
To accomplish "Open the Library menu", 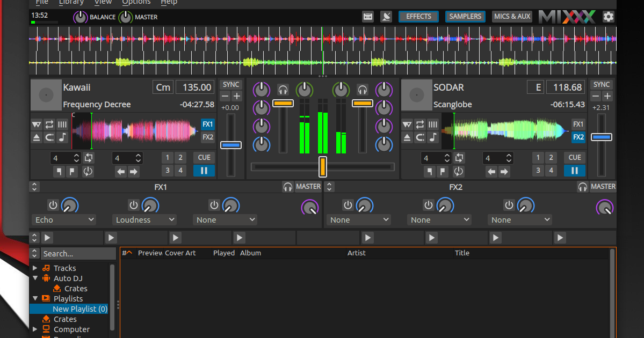I will [71, 3].
